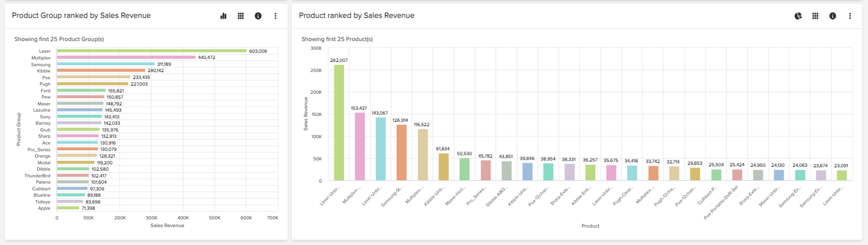Select the 262,007 column in Product chart
Viewport: 868px width, 245px height.
pos(339,123)
